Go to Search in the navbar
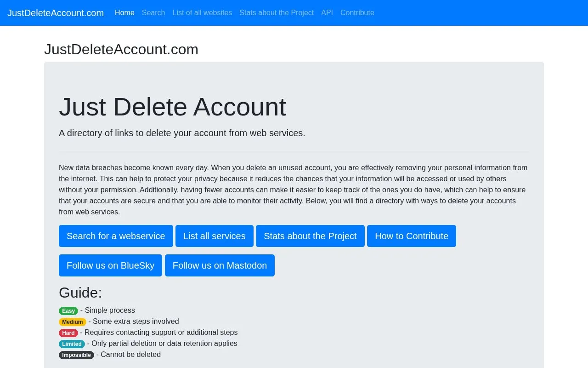Image resolution: width=588 pixels, height=368 pixels. pos(153,13)
